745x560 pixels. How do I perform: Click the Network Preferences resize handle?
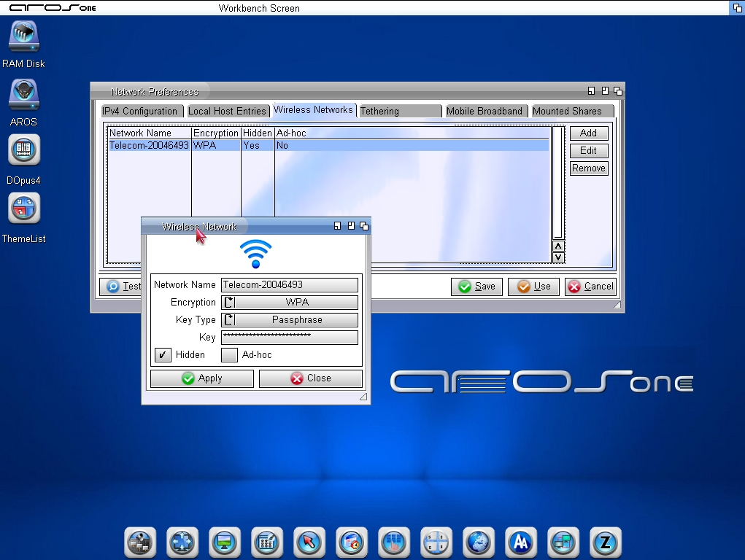pos(617,305)
